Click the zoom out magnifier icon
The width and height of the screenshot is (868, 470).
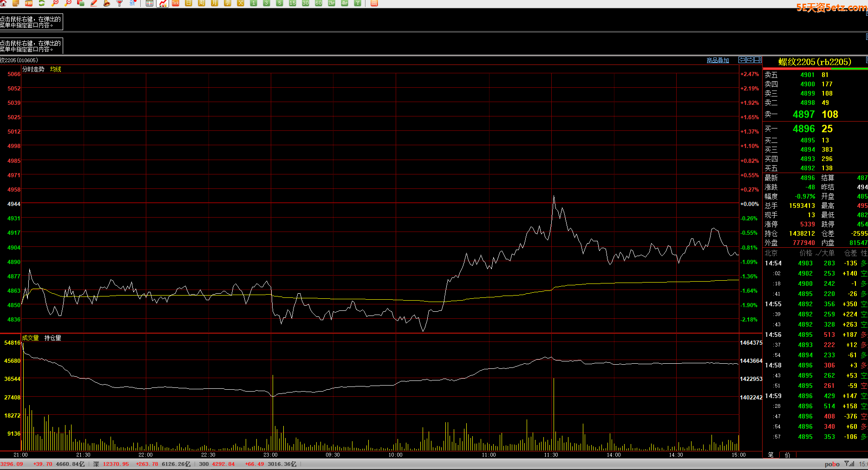[68, 3]
